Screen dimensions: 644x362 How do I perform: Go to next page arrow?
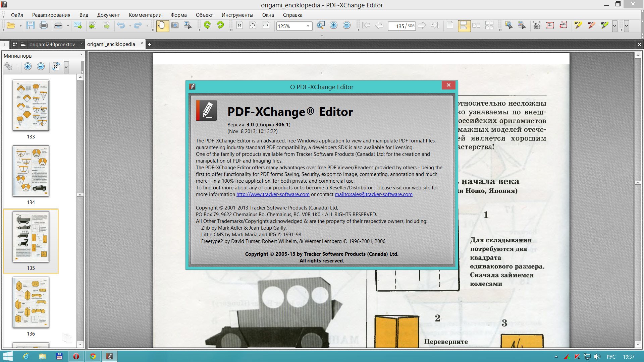tap(422, 26)
